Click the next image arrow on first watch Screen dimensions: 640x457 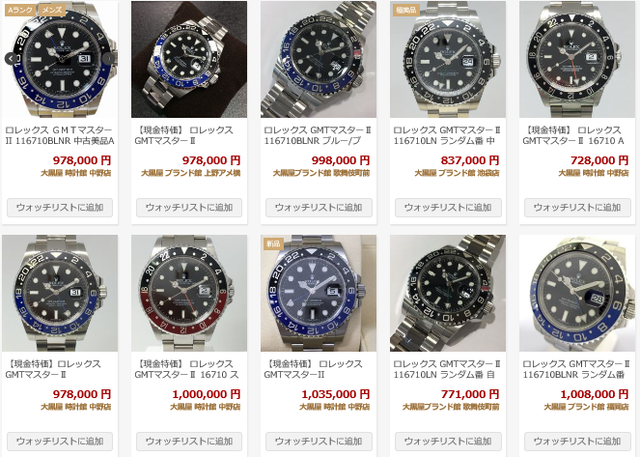tap(109, 59)
